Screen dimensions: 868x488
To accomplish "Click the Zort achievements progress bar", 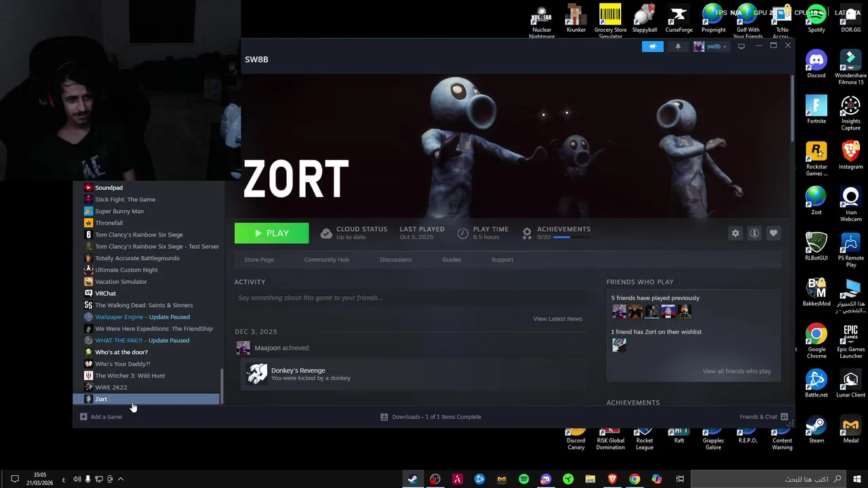I will click(572, 237).
